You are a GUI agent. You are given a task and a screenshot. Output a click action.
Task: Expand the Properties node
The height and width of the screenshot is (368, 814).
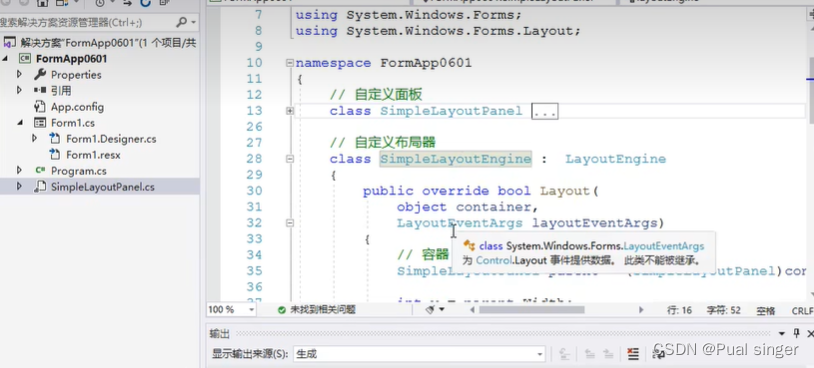pos(19,75)
